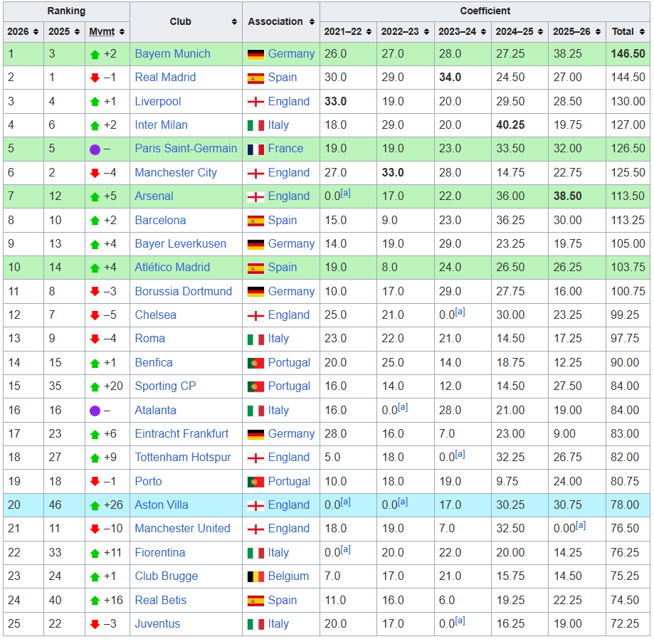Image resolution: width=654 pixels, height=644 pixels.
Task: Select Arsenal 2025–26 value 38.50
Action: (567, 196)
